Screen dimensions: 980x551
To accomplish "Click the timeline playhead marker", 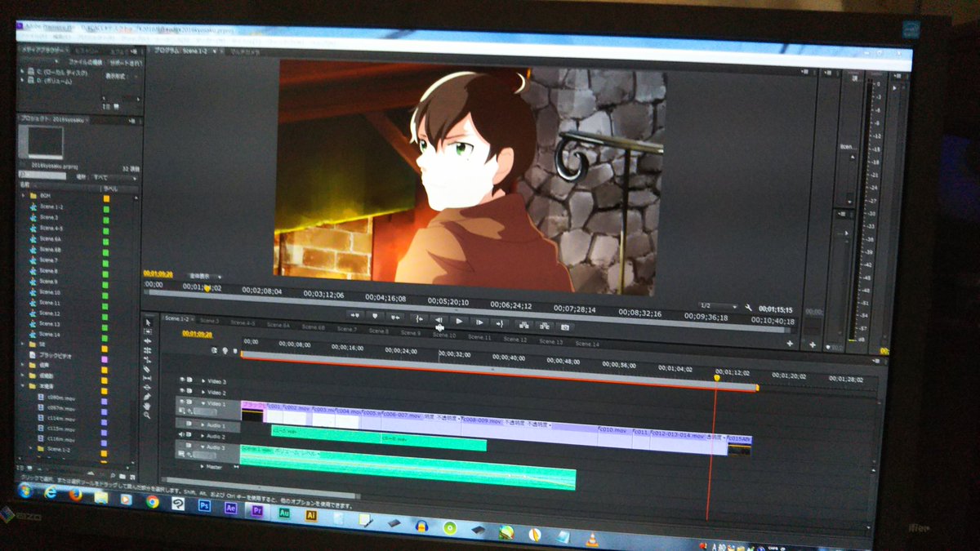I will (717, 377).
